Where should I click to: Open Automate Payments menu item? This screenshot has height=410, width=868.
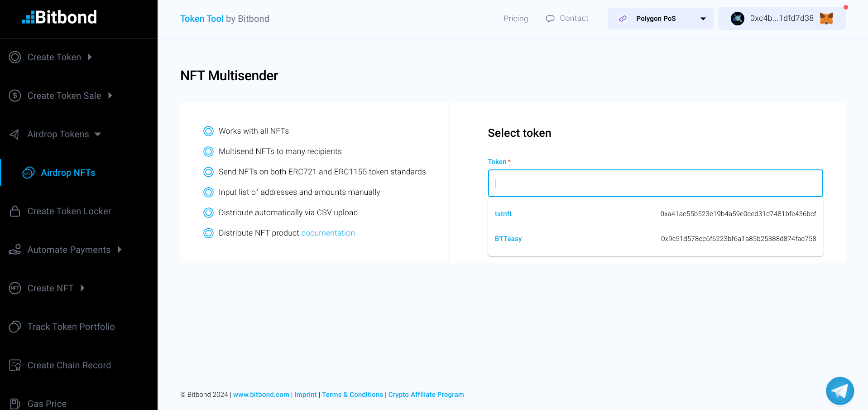coord(69,250)
